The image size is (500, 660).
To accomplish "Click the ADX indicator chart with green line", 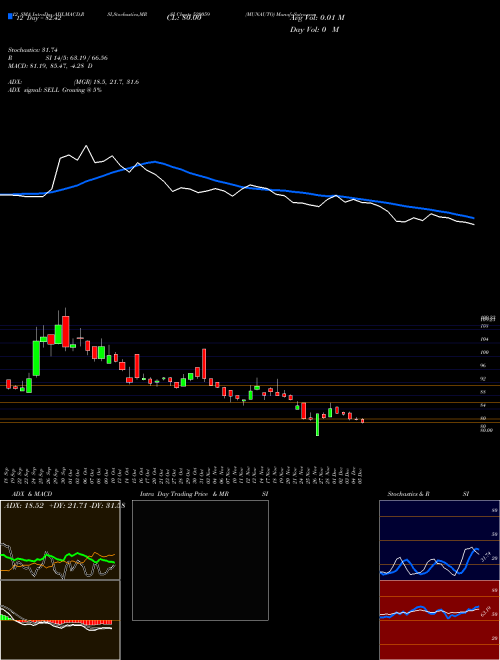I will click(x=60, y=540).
